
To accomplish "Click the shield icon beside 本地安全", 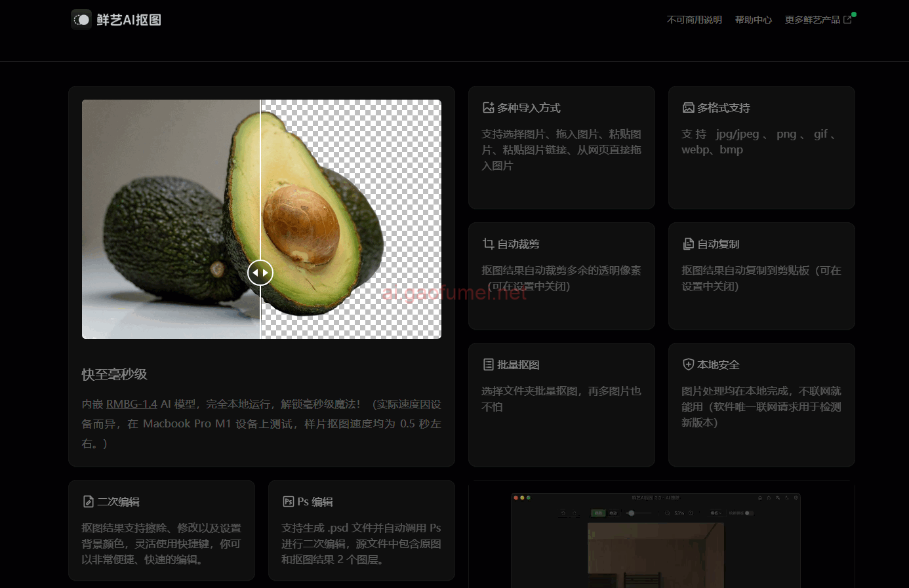I will coord(688,364).
